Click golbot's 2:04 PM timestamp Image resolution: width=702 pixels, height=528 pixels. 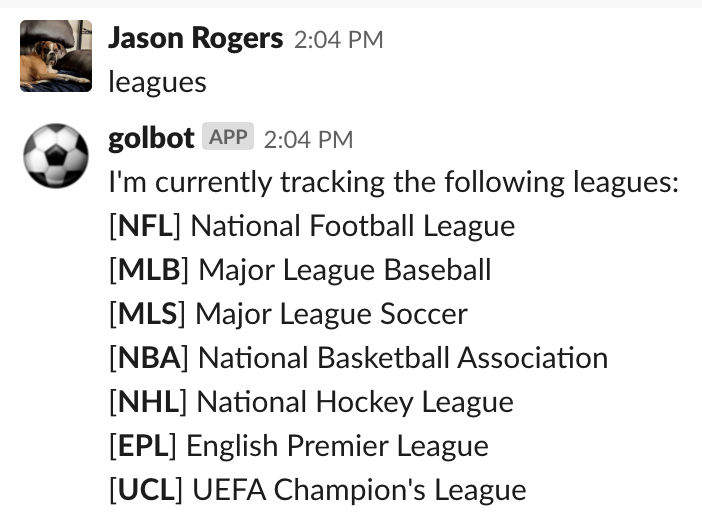pyautogui.click(x=308, y=139)
